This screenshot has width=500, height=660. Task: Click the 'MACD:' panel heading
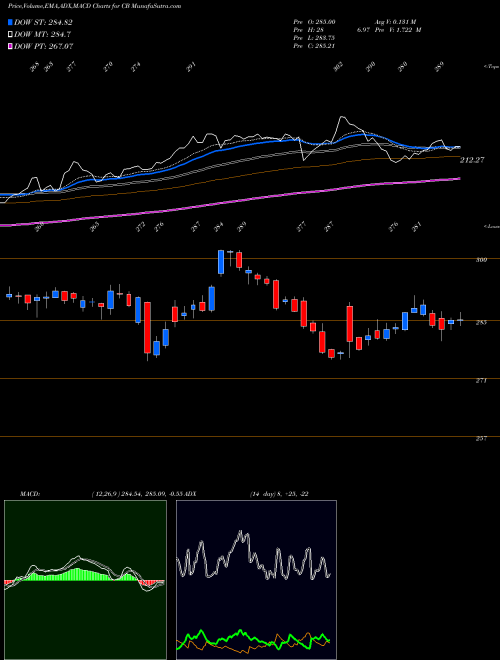point(30,494)
